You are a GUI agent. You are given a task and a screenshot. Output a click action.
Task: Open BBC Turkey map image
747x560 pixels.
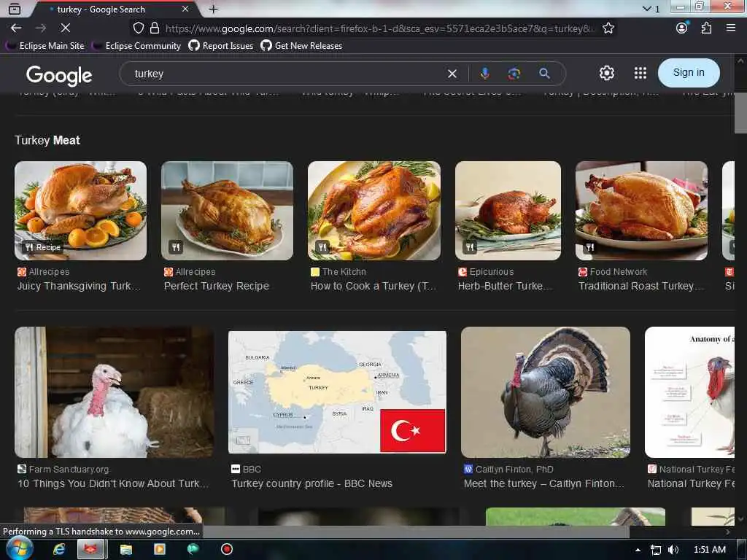337,392
